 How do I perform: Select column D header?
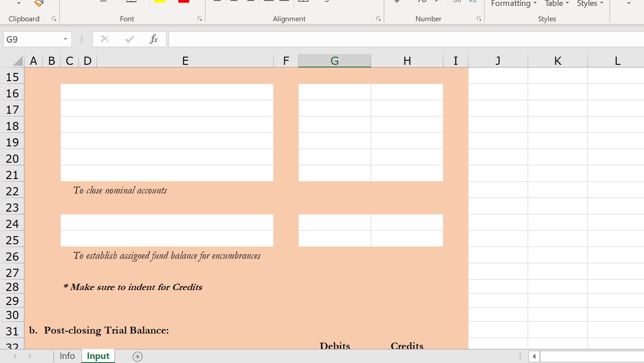tap(87, 61)
